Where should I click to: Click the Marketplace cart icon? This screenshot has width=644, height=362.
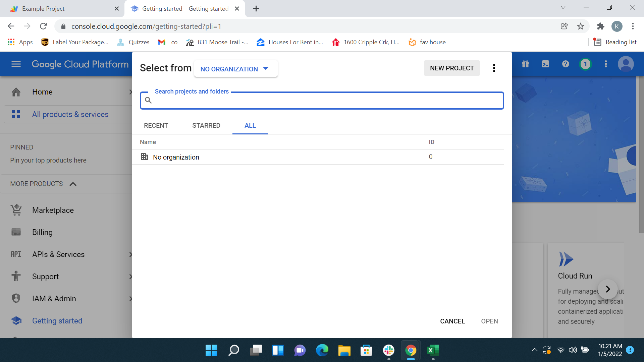(x=16, y=210)
